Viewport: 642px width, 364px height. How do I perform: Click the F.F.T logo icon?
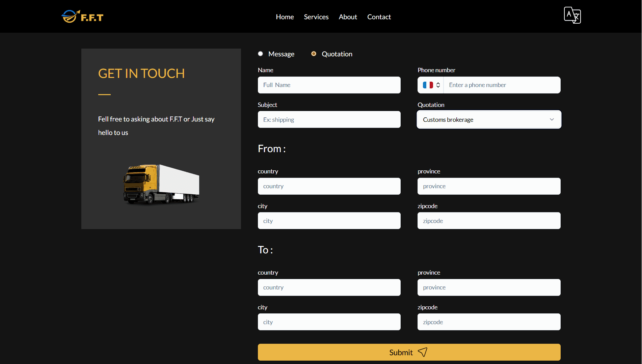tap(82, 17)
